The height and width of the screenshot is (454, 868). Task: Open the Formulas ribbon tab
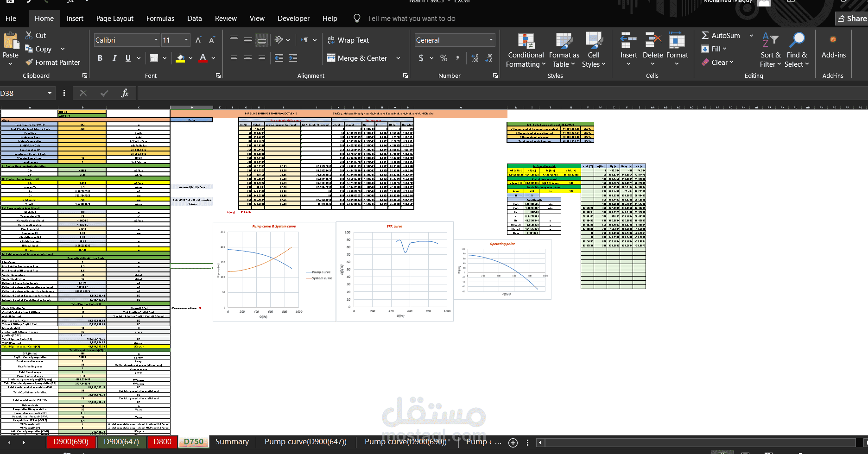[x=160, y=19]
